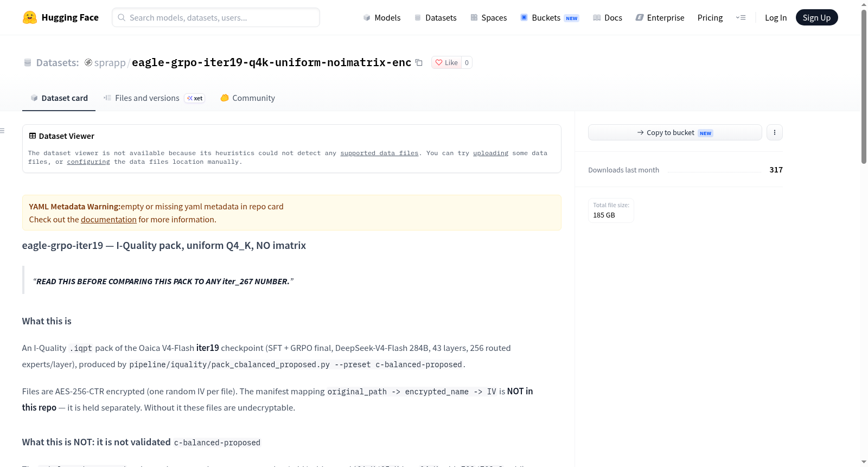Image resolution: width=868 pixels, height=467 pixels.
Task: Open the sprapp user profile
Action: [x=110, y=62]
